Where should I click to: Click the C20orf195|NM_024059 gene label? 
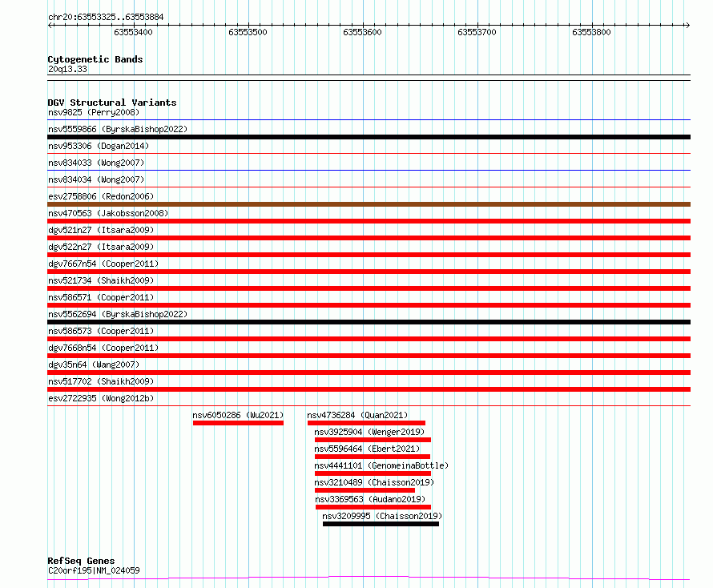click(x=94, y=570)
